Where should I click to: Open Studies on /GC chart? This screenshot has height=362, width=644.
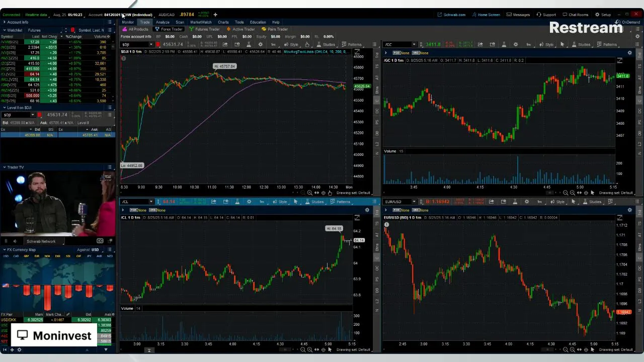[581, 44]
